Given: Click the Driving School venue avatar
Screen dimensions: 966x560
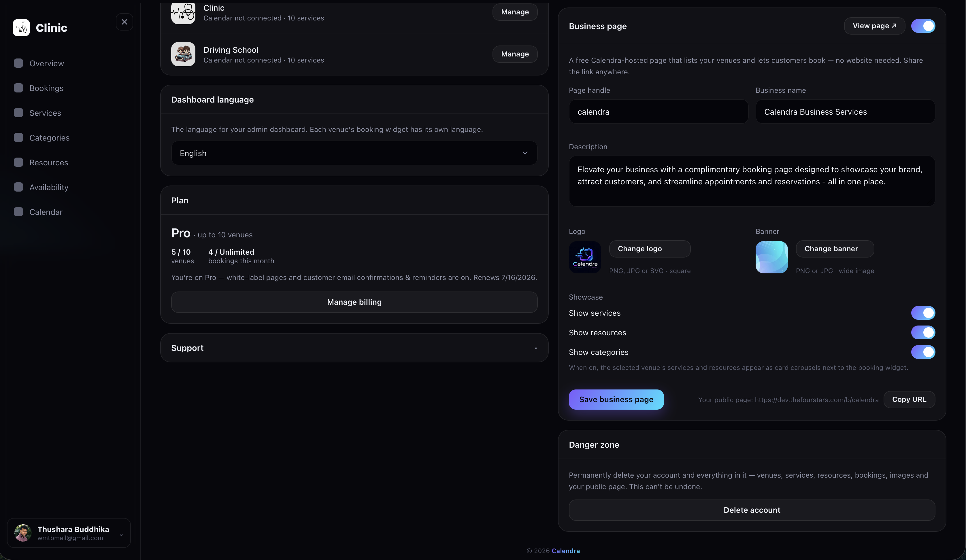Looking at the screenshot, I should [x=183, y=54].
